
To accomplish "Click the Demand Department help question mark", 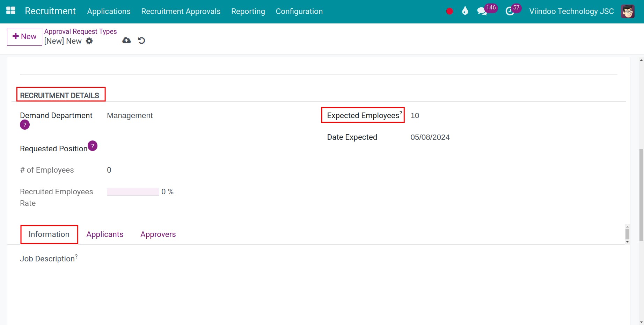I will click(x=24, y=125).
